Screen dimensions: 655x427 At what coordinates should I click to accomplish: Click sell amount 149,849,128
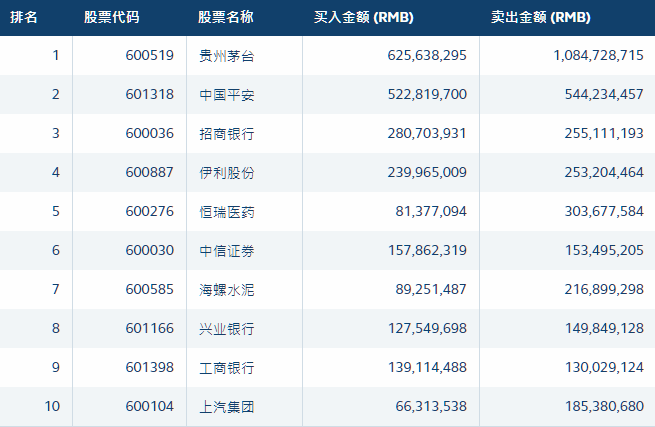[x=604, y=328]
